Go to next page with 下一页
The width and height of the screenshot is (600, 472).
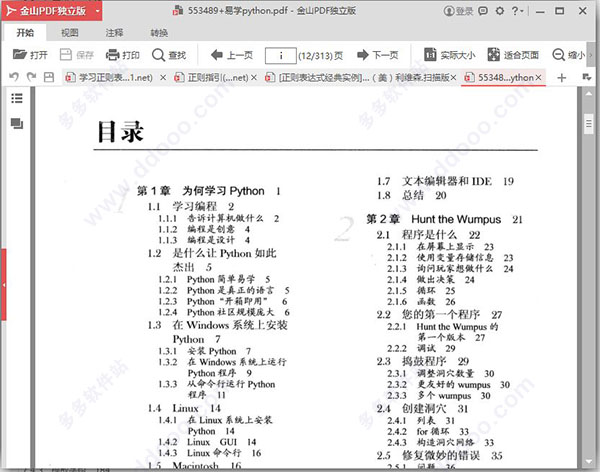tap(378, 55)
